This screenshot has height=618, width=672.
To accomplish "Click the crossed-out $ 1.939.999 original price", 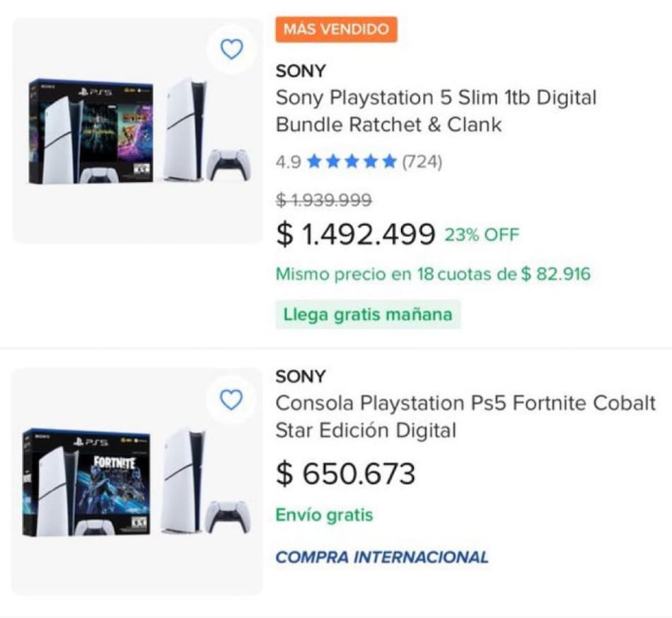I will click(x=323, y=200).
